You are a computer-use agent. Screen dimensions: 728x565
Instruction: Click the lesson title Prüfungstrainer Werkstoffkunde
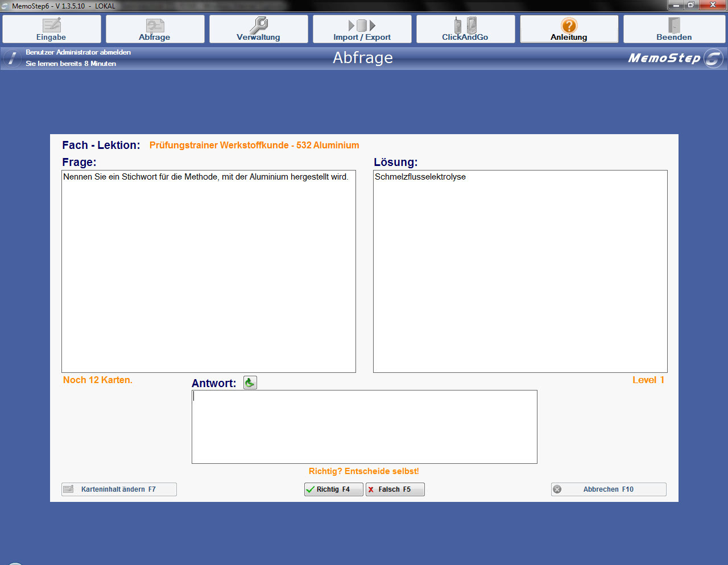point(254,145)
